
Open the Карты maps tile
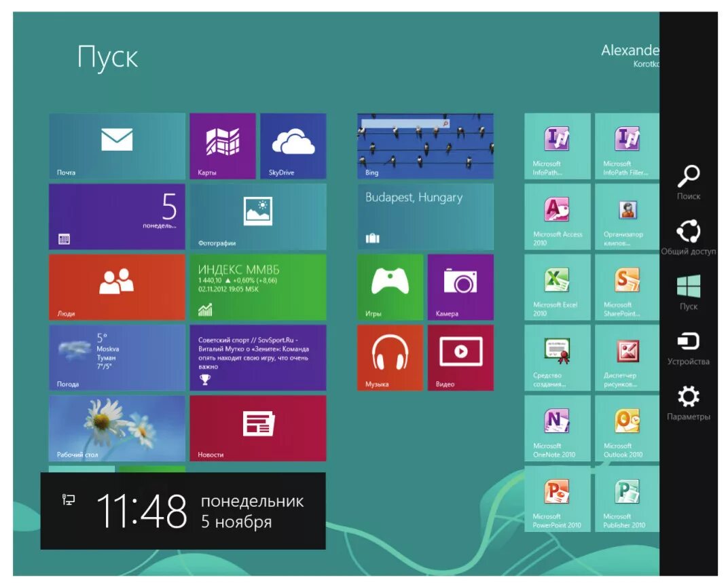tap(223, 146)
